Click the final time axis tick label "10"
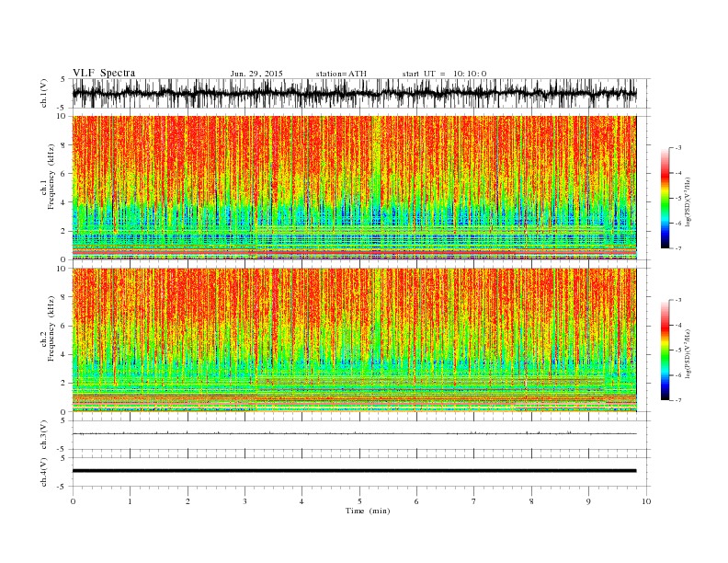This screenshot has width=728, height=563. click(x=646, y=501)
